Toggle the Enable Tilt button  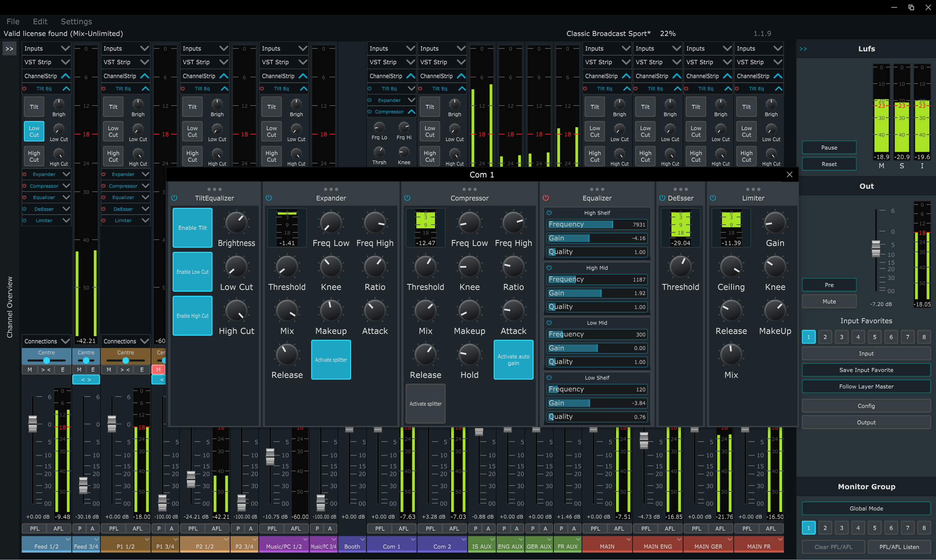click(x=192, y=228)
